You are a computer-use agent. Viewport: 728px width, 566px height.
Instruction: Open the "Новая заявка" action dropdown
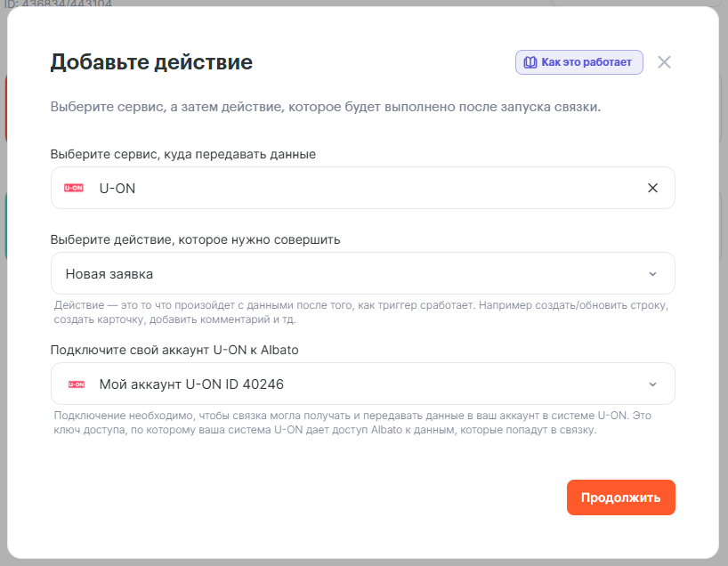356,273
